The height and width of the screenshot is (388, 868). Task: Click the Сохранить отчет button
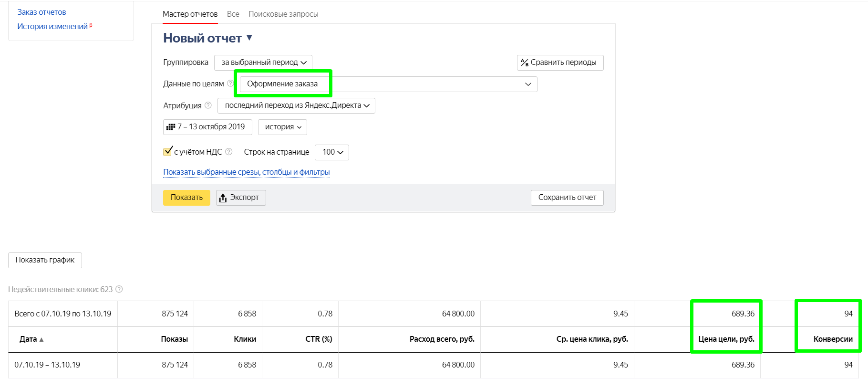[x=567, y=198]
